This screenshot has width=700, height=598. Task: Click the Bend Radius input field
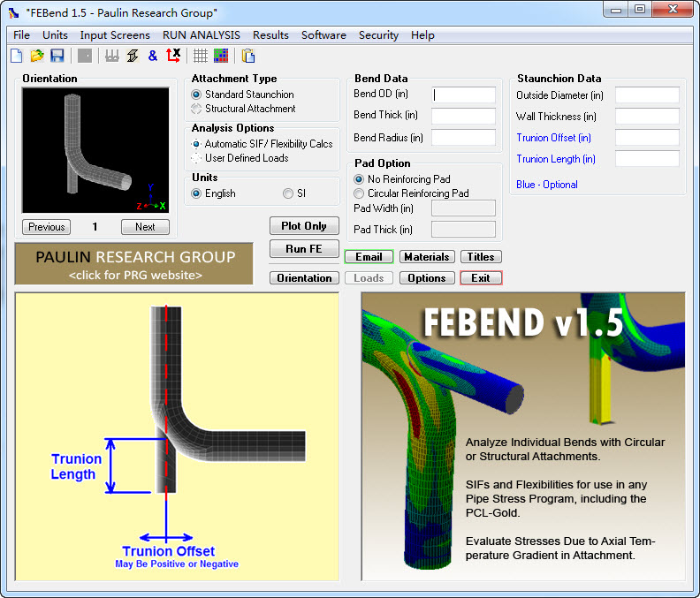tap(463, 138)
